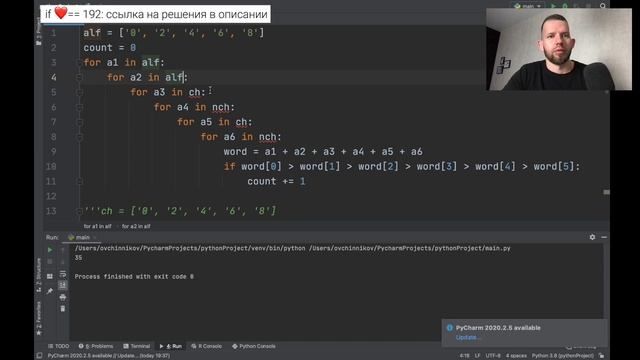Image resolution: width=640 pixels, height=360 pixels.
Task: Click line number 9 in the gutter
Action: (x=53, y=152)
